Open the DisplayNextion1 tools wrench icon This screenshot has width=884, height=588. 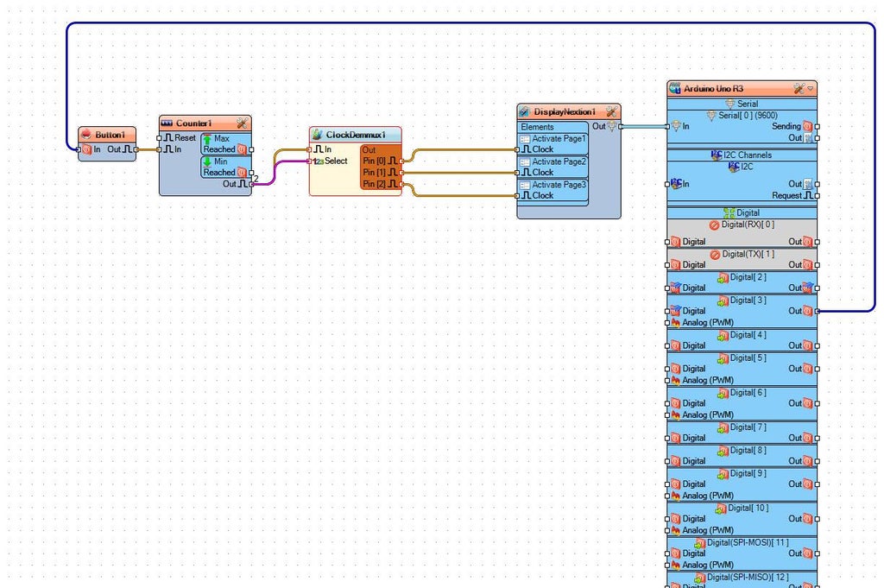pyautogui.click(x=611, y=111)
